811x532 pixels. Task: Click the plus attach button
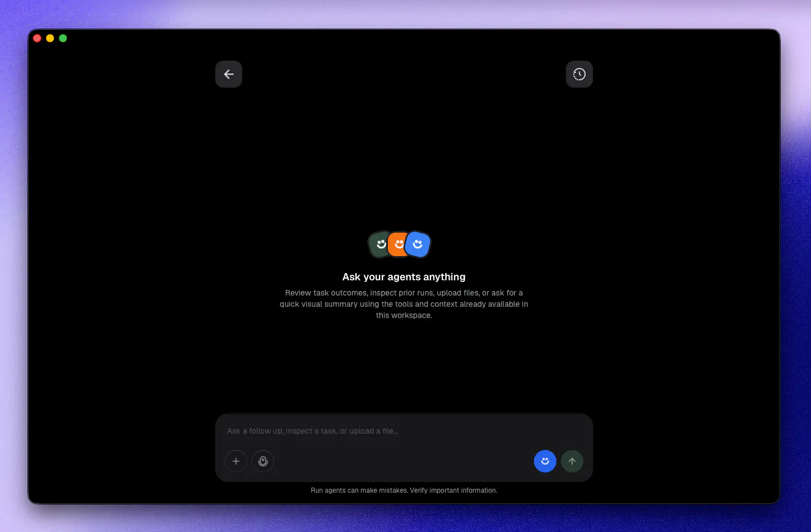pos(236,461)
